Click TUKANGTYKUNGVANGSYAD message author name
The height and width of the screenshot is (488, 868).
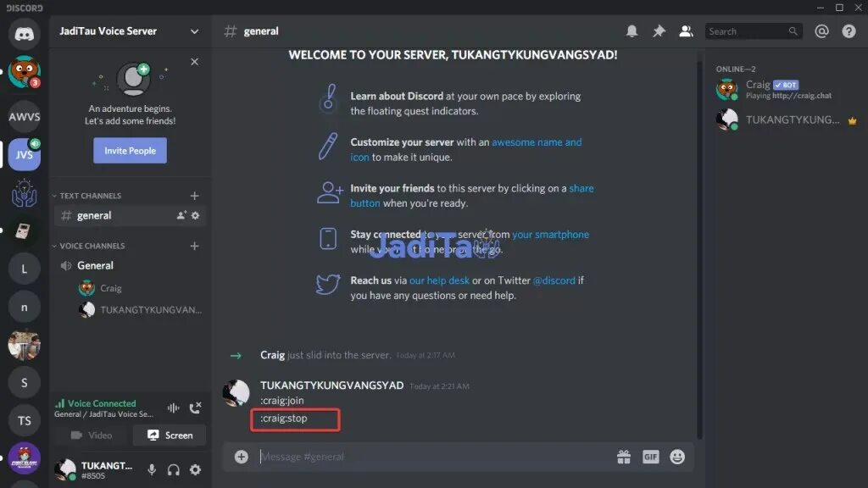(x=331, y=385)
